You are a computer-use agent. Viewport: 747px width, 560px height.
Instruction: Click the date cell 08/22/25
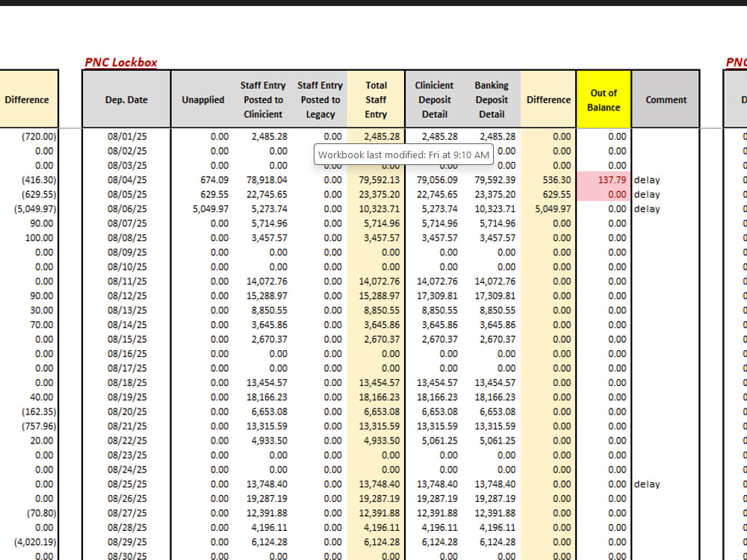127,441
